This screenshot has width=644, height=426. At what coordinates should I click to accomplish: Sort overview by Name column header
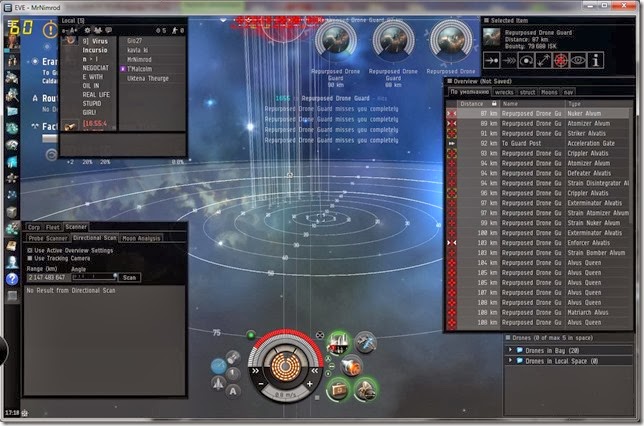(532, 104)
